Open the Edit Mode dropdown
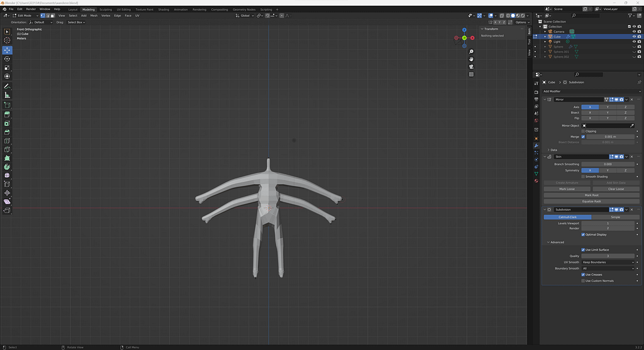The height and width of the screenshot is (350, 644). (25, 16)
